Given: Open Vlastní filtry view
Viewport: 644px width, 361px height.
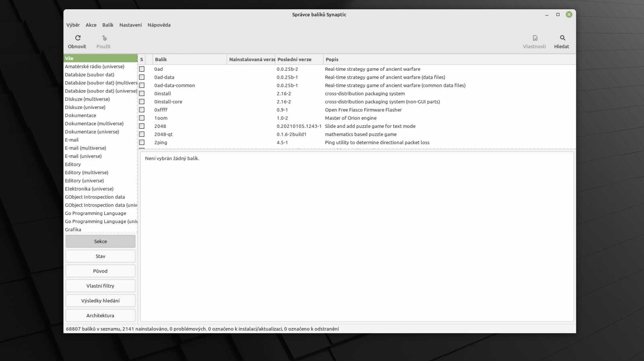Looking at the screenshot, I should (100, 286).
